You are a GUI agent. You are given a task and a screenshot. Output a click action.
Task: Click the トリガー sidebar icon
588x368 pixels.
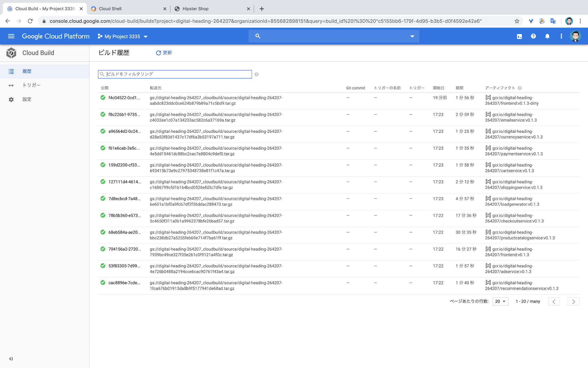pos(11,85)
